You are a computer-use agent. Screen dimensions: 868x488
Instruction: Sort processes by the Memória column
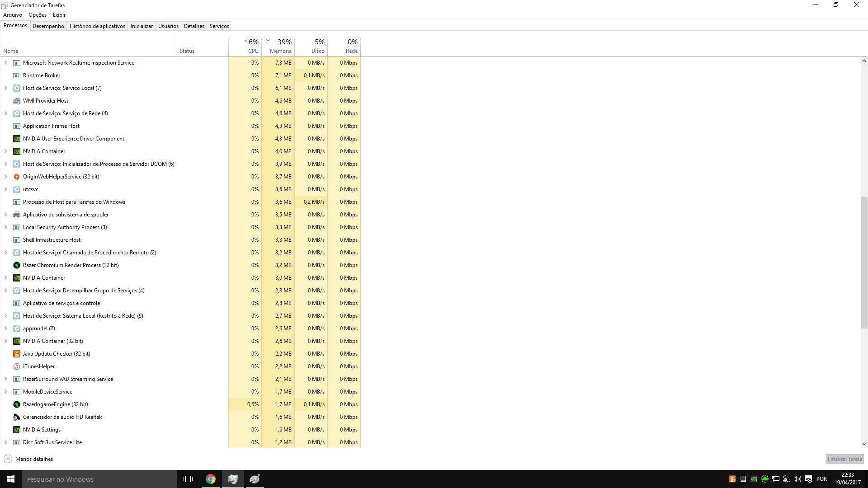click(x=278, y=46)
